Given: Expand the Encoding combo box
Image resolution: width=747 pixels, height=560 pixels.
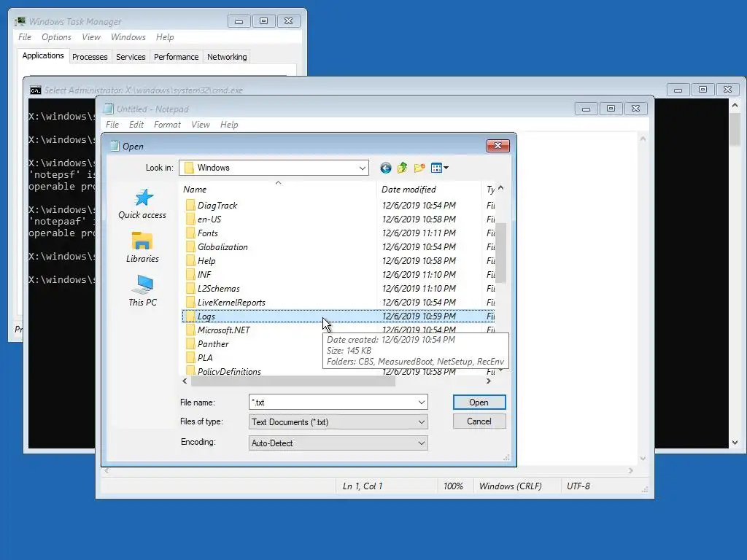Looking at the screenshot, I should click(x=421, y=443).
